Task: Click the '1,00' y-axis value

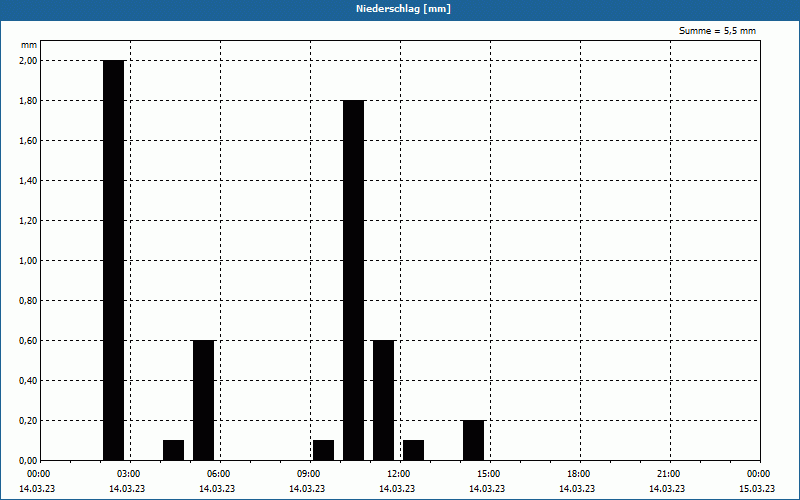Action: pos(28,261)
